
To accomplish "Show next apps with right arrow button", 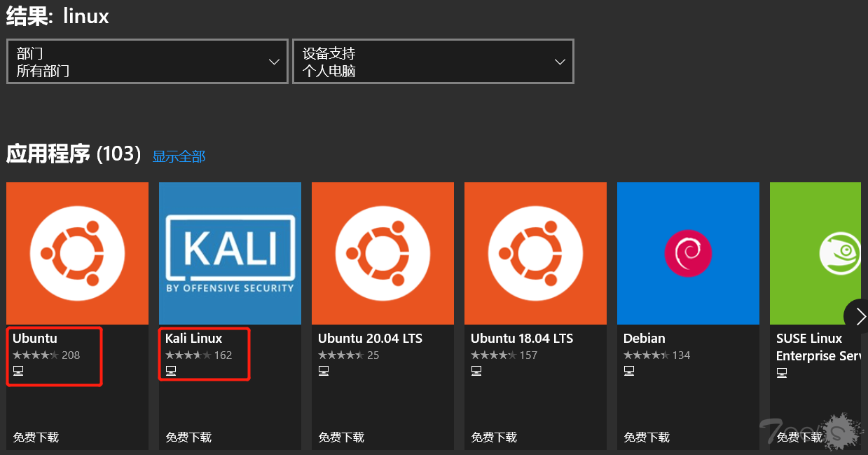I will coord(856,317).
